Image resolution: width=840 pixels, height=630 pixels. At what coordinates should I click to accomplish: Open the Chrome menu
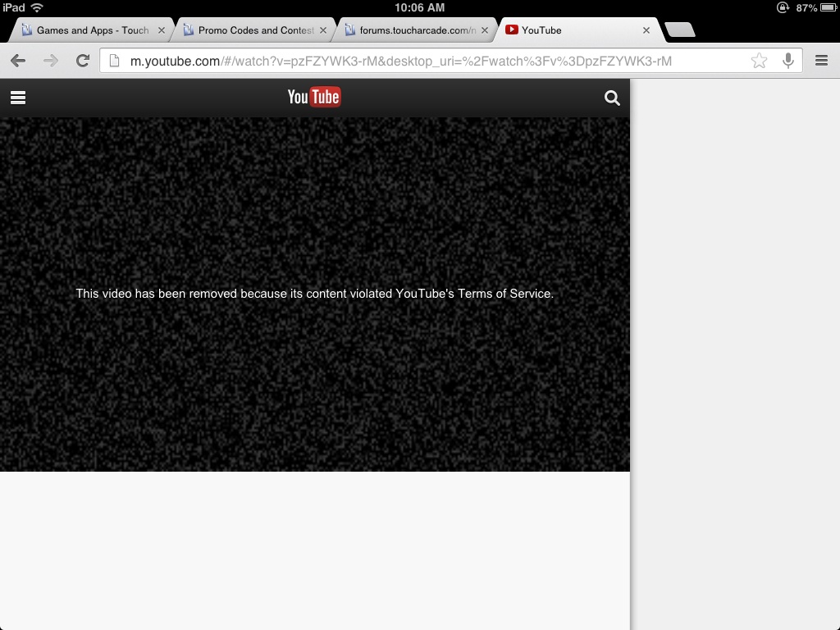pyautogui.click(x=821, y=61)
